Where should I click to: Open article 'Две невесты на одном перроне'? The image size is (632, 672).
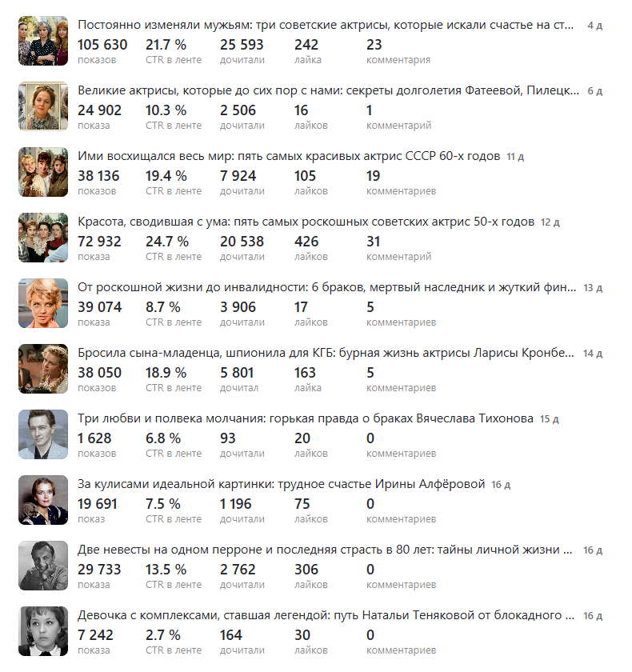(x=325, y=550)
